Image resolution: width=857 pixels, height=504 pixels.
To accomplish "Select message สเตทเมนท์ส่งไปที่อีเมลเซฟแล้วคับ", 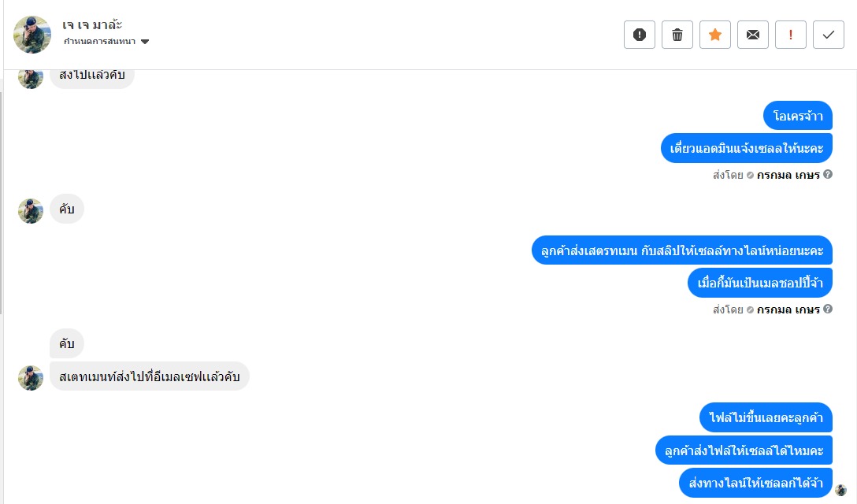I will (x=149, y=376).
